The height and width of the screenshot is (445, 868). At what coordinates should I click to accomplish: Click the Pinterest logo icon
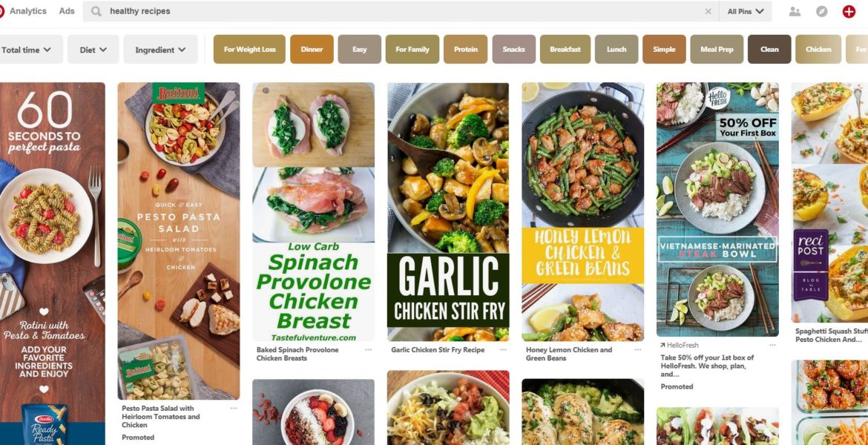[x=1, y=11]
